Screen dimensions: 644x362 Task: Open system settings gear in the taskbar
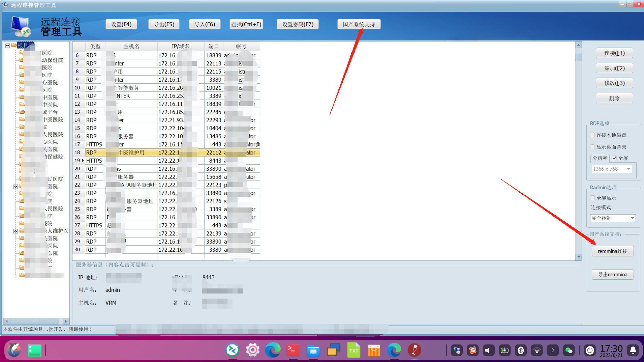pos(252,350)
